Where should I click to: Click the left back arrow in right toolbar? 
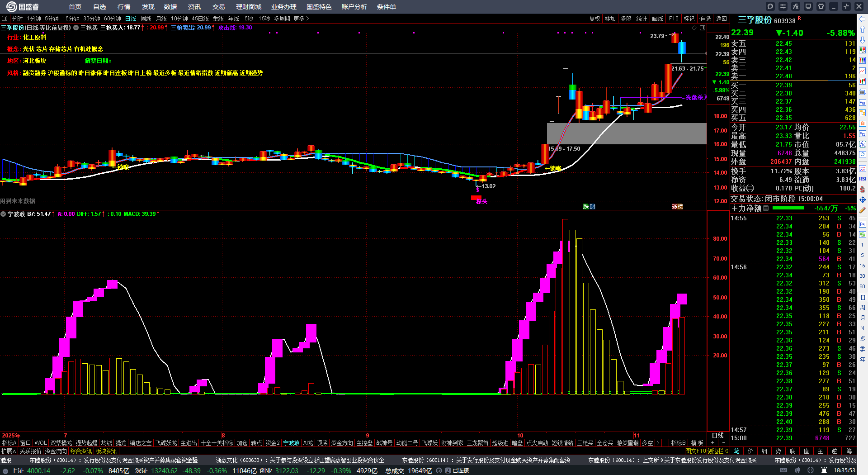pos(863,19)
